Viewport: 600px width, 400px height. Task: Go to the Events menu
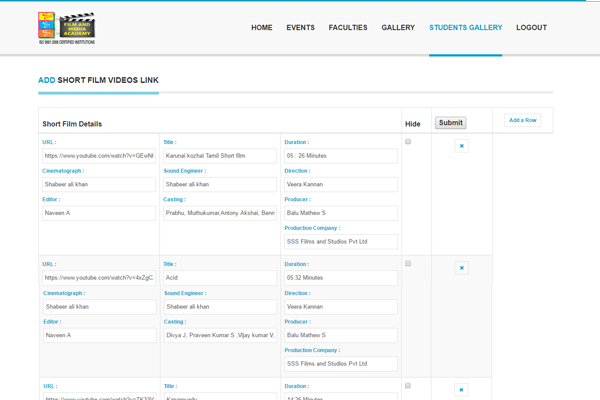point(300,28)
